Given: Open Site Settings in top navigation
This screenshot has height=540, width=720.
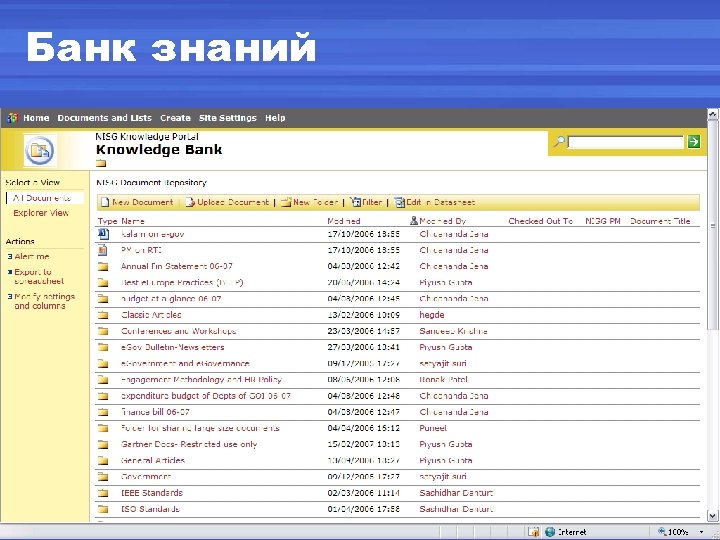Looking at the screenshot, I should [228, 118].
